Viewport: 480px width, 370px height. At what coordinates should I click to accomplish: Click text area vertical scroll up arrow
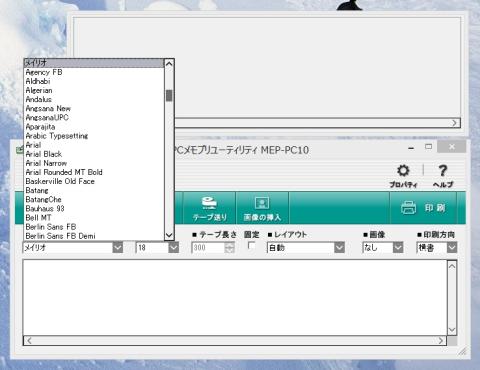click(x=452, y=266)
